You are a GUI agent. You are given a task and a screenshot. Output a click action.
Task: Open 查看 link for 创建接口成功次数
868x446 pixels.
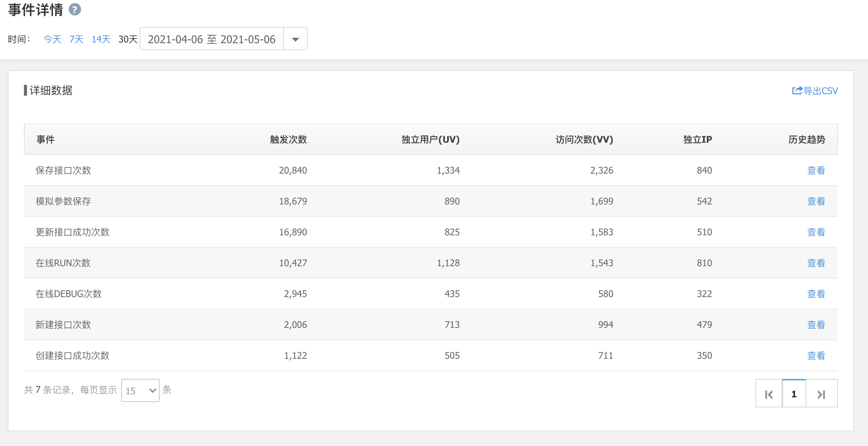[x=816, y=355]
